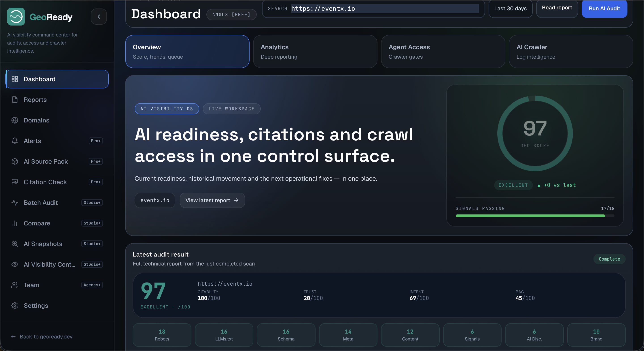This screenshot has width=644, height=351.
Task: Click the Robots score card
Action: (162, 335)
